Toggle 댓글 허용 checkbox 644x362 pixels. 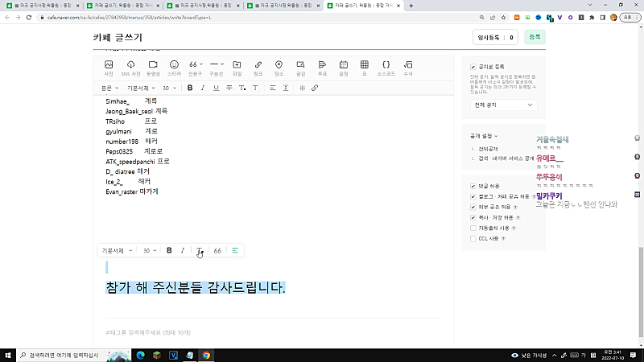click(473, 186)
